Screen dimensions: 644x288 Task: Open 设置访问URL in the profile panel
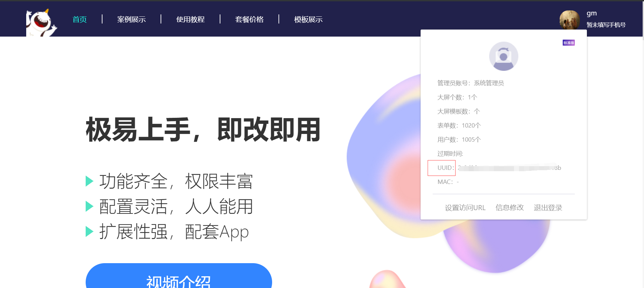pos(465,208)
